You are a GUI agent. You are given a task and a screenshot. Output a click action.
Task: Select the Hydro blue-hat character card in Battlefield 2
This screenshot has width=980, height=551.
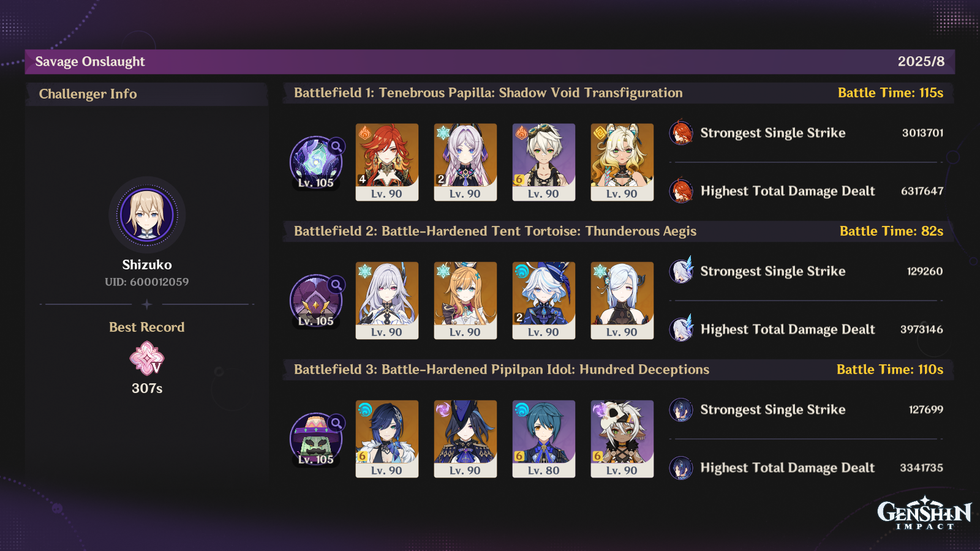544,301
